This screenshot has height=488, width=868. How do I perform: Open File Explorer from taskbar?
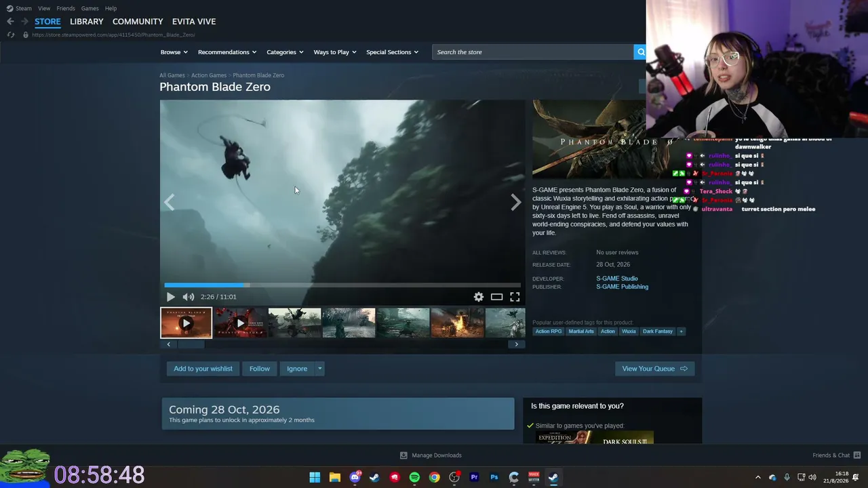[335, 477]
